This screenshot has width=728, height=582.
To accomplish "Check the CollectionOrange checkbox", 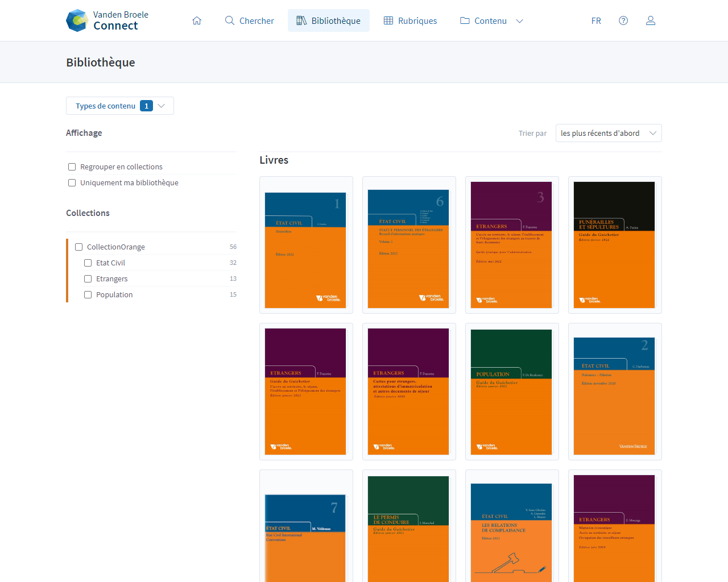I will (78, 247).
